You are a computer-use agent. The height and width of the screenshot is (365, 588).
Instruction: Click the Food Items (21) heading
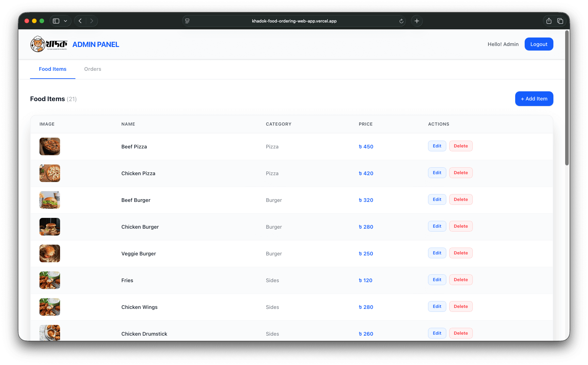coord(53,99)
